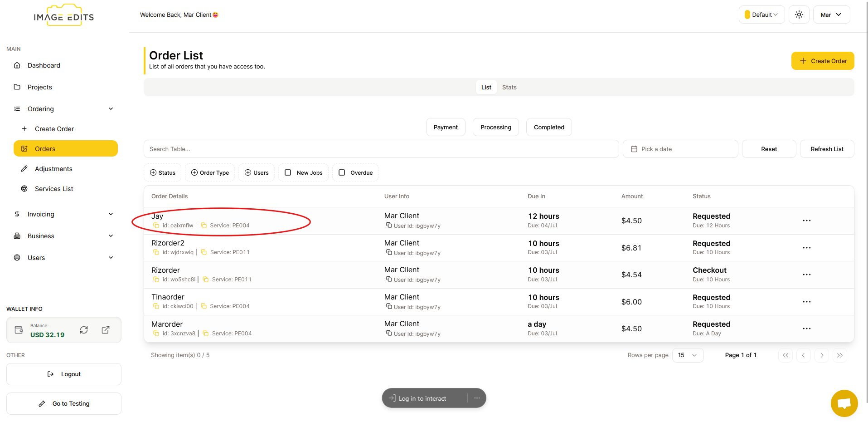Open more options beside Log in to interact
The height and width of the screenshot is (422, 868).
[477, 398]
